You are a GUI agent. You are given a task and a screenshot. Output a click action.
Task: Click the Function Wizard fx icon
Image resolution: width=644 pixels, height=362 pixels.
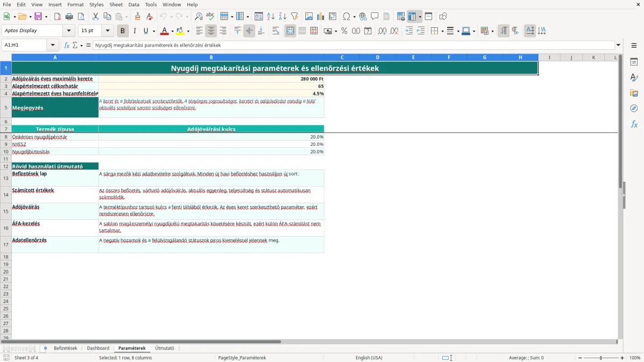click(67, 45)
